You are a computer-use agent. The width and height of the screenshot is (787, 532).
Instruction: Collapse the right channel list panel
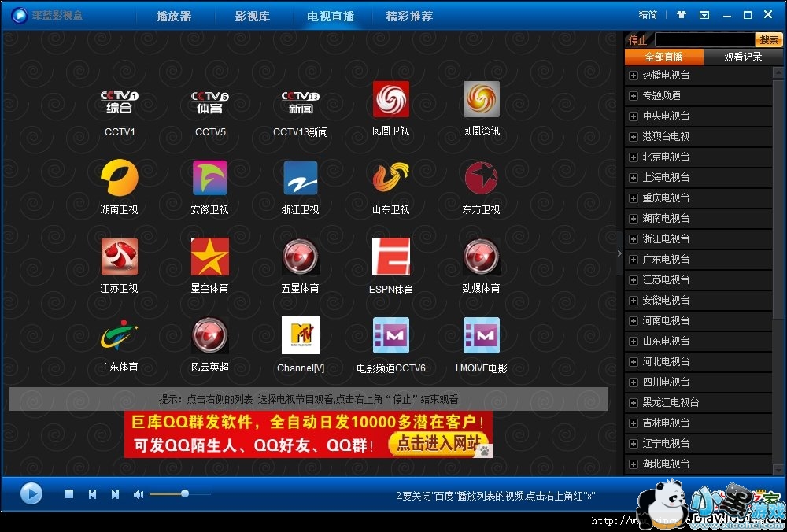(619, 253)
